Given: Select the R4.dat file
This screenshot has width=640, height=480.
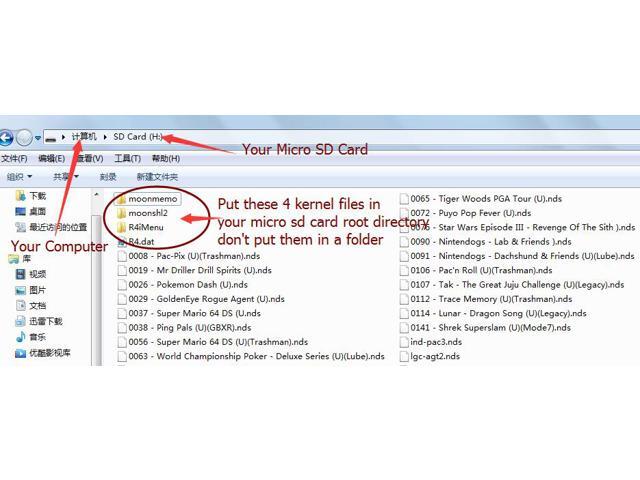Looking at the screenshot, I should tap(136, 242).
